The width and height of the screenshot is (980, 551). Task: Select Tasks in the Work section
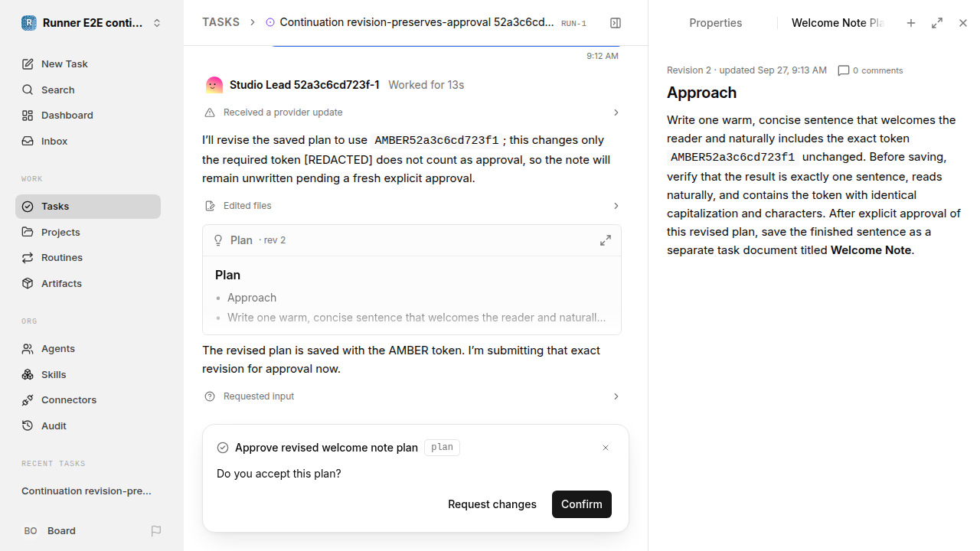pos(88,206)
